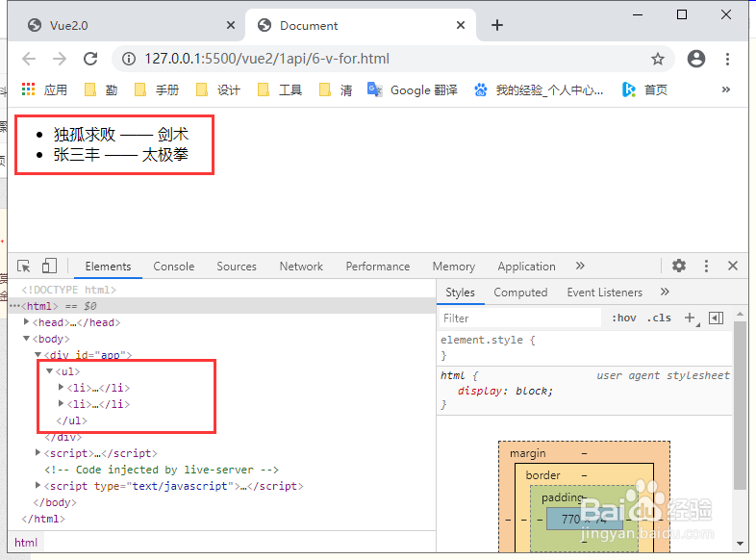Toggle the computed styles sidebar pane
The height and width of the screenshot is (560, 756).
pos(716,318)
